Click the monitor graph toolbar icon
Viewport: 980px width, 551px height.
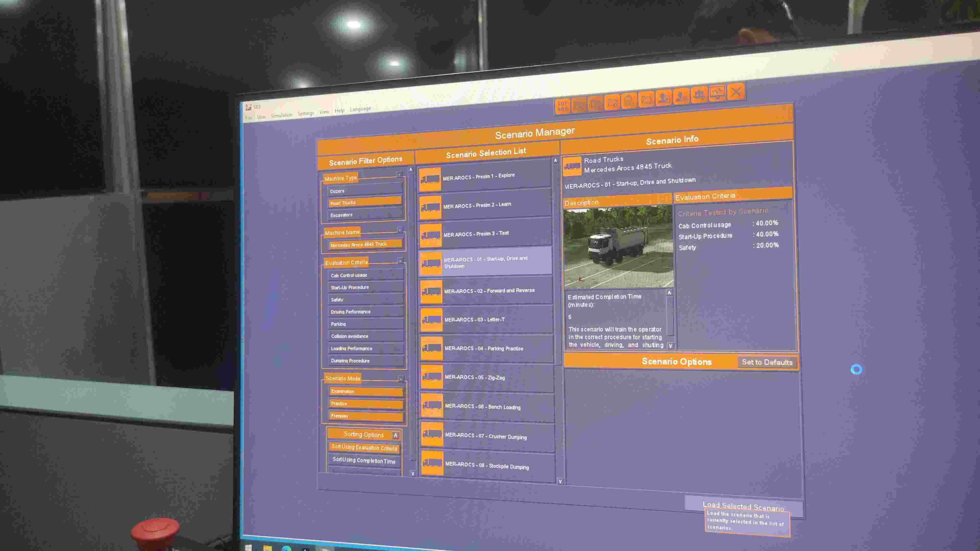(717, 93)
